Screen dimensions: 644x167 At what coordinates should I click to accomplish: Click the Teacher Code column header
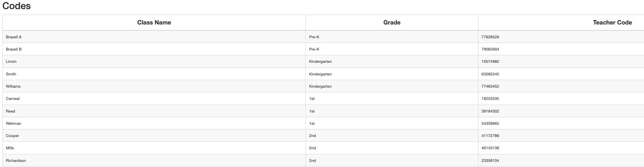pos(612,23)
